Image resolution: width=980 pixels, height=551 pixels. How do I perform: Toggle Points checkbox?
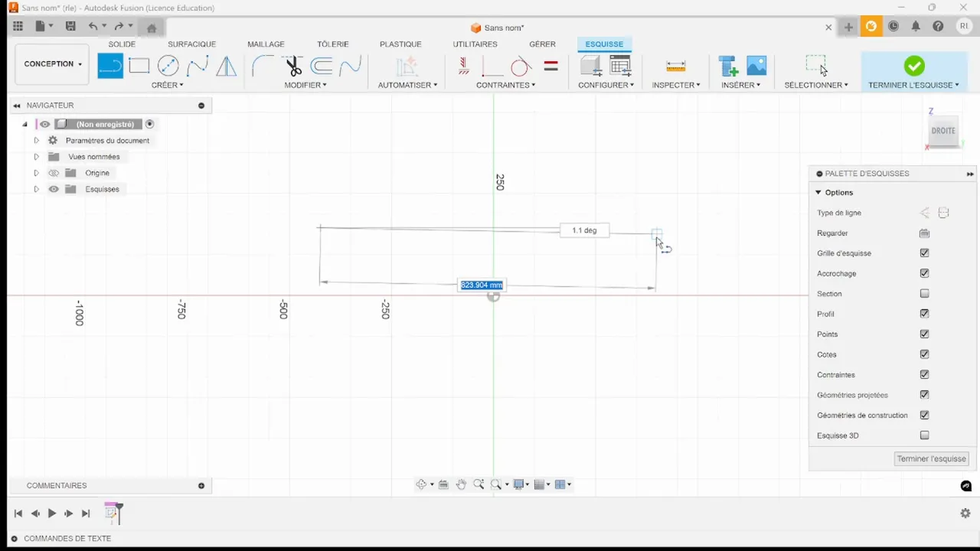pyautogui.click(x=924, y=334)
